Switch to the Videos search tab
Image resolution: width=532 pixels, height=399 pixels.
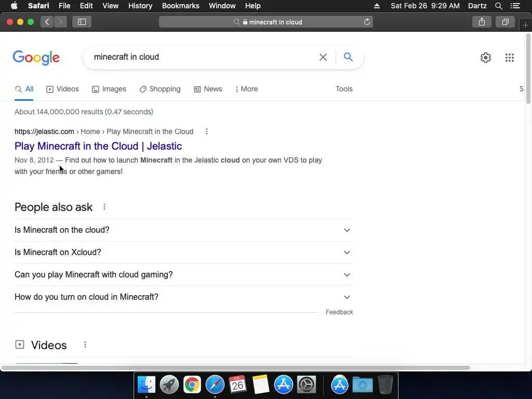click(62, 89)
